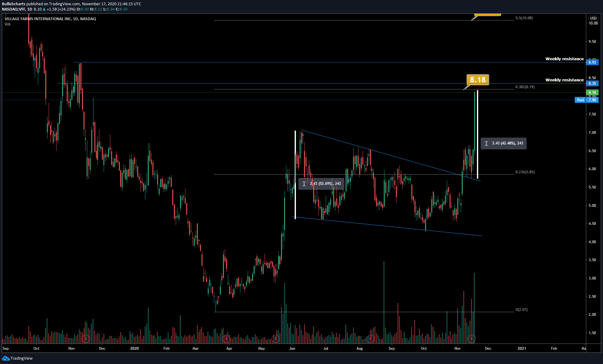
Task: Click the 0.382(8.19) Fibonacci level label
Action: [x=525, y=87]
